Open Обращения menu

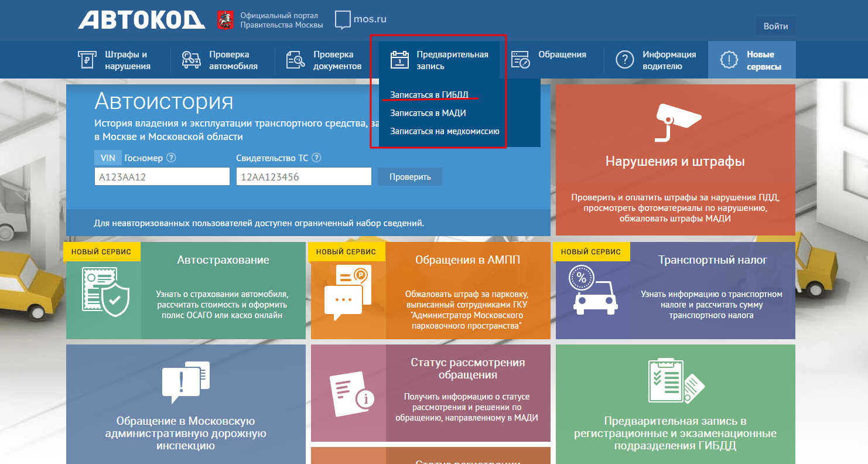pos(549,60)
